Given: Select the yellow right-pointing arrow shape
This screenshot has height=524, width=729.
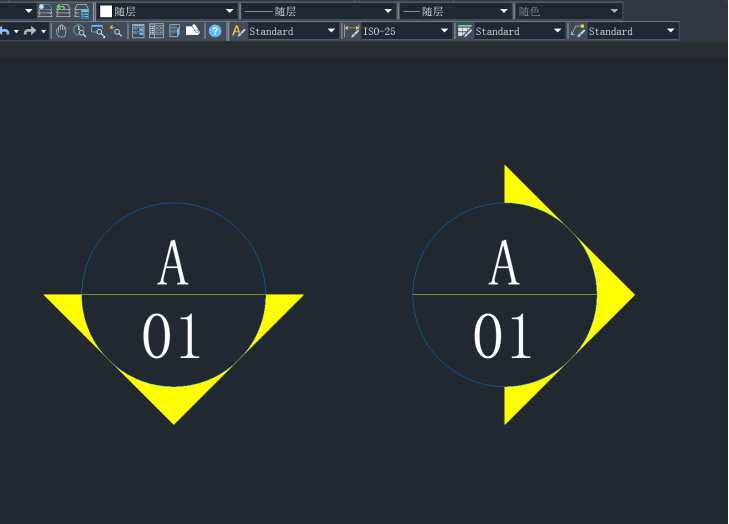Looking at the screenshot, I should click(x=612, y=294).
